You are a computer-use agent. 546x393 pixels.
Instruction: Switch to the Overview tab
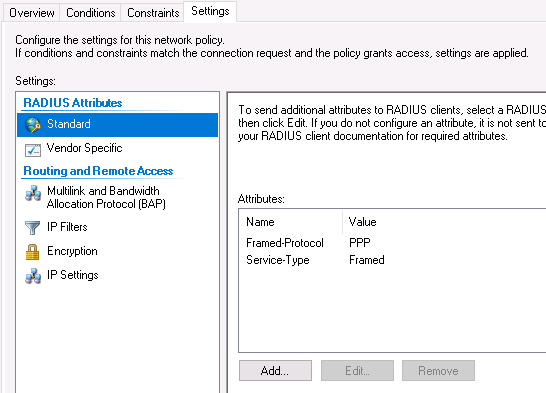click(x=32, y=13)
